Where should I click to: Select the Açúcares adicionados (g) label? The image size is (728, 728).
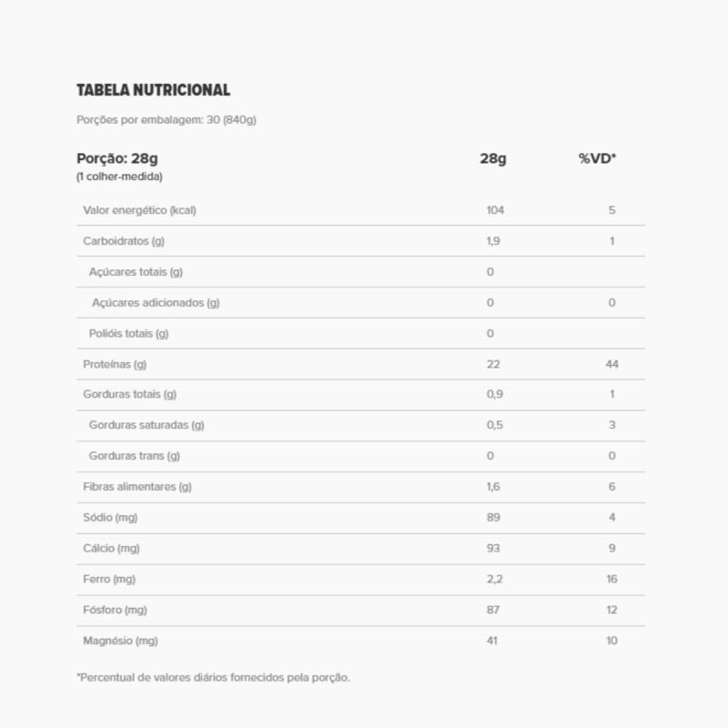tap(156, 303)
